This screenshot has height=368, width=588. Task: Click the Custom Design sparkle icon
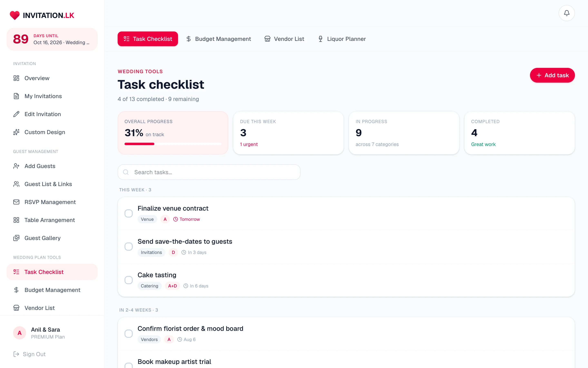(16, 132)
